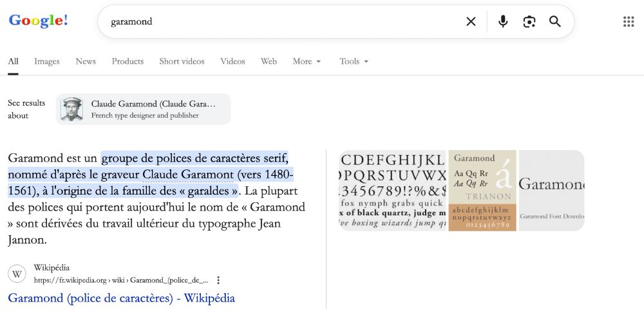Click the 'See results about' label
This screenshot has width=644, height=315.
pyautogui.click(x=26, y=110)
